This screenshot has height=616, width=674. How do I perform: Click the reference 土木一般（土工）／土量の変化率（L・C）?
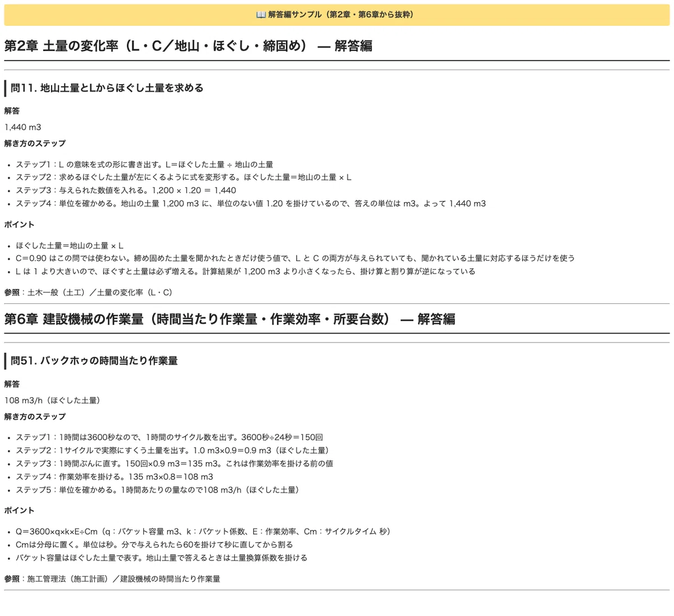point(100,293)
